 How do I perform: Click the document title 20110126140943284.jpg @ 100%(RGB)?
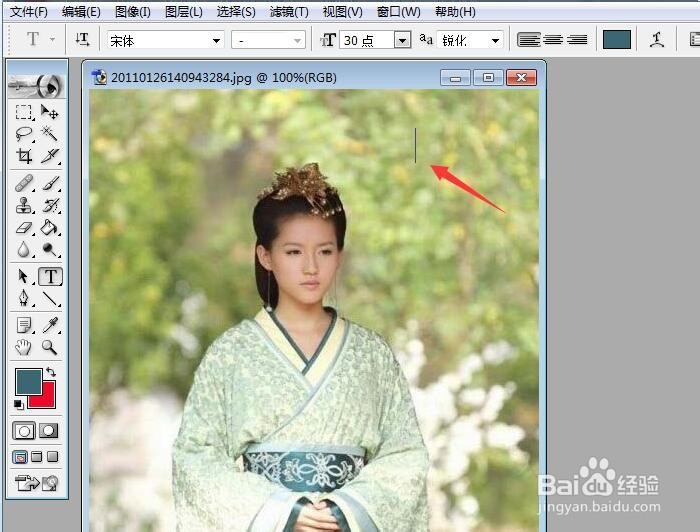pyautogui.click(x=224, y=78)
